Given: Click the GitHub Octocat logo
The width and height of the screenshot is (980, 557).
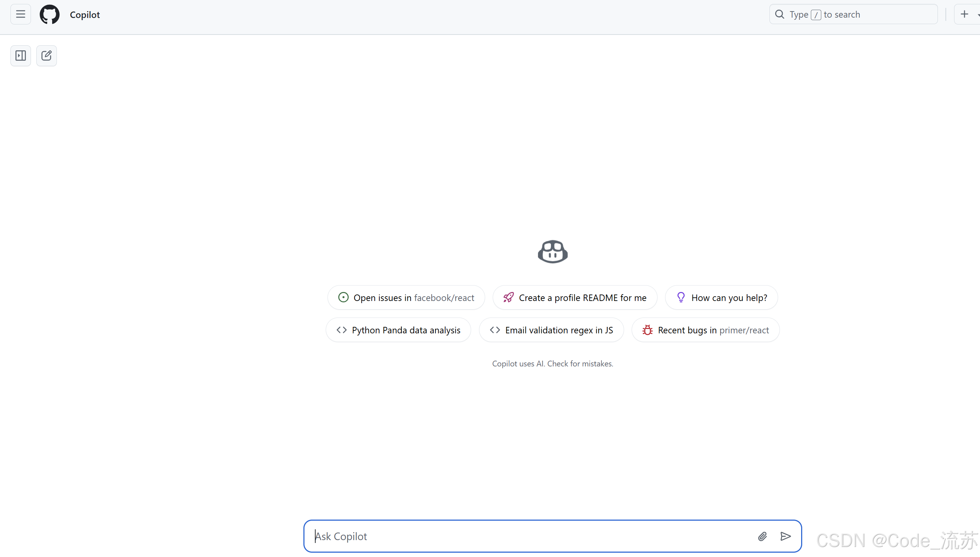Looking at the screenshot, I should tap(49, 14).
